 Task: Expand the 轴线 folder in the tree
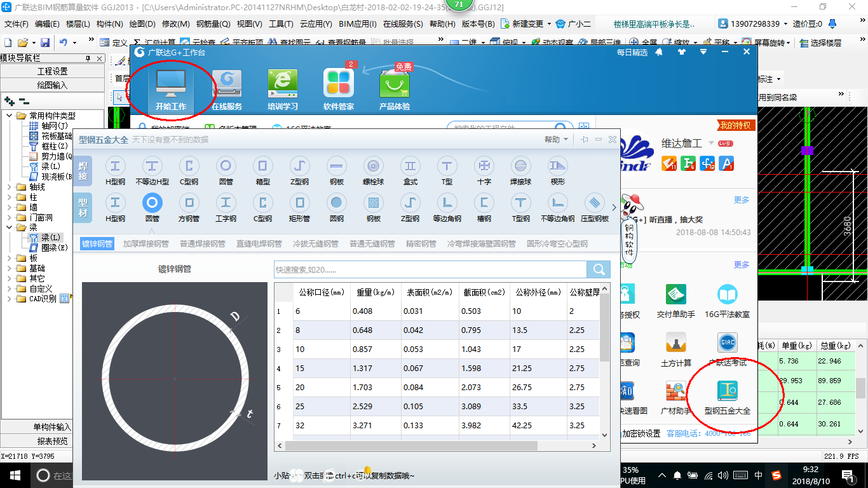click(9, 187)
